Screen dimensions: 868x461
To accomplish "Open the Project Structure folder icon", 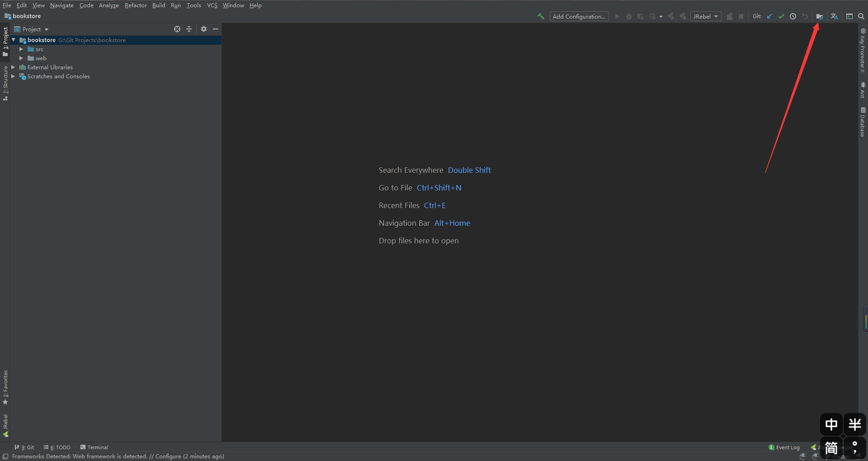I will pos(819,16).
